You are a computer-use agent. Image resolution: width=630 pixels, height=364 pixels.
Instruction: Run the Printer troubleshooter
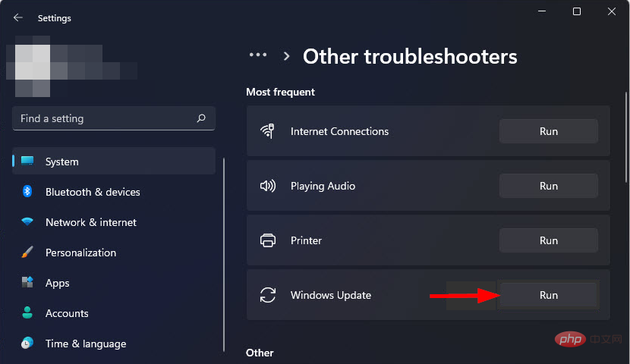[x=548, y=240]
